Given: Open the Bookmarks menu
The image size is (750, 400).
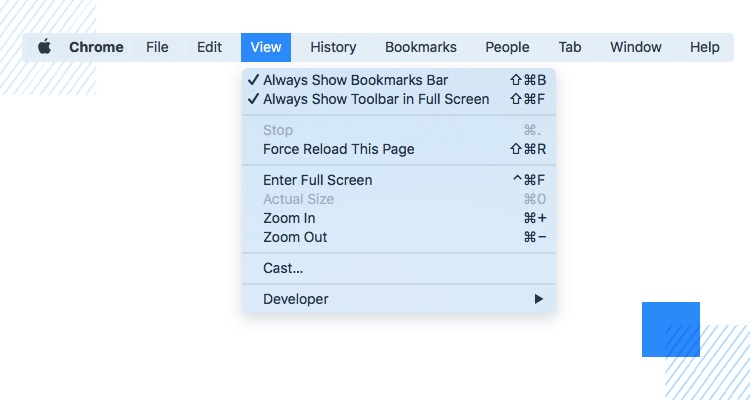Looking at the screenshot, I should coord(420,47).
